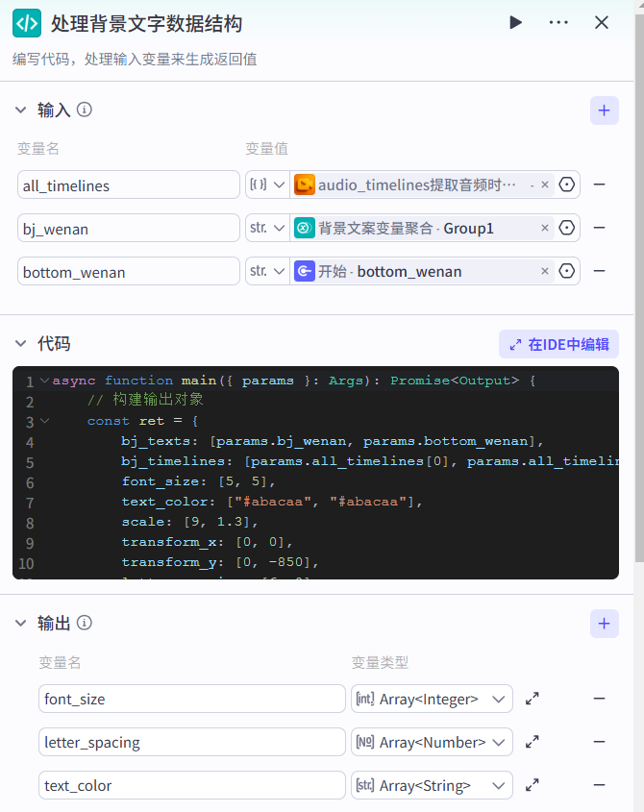Remove the bj_wenan input row
The height and width of the screenshot is (812, 644).
point(600,228)
